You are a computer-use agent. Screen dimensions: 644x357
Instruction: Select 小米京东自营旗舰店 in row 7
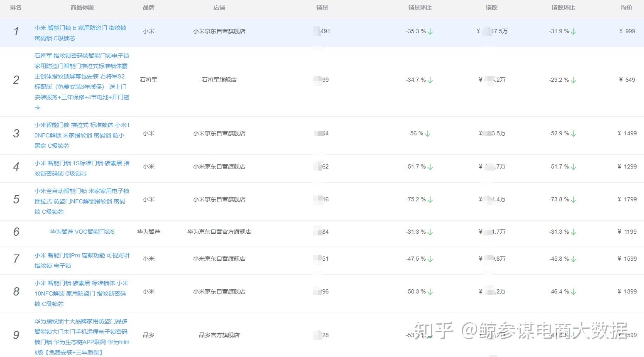(219, 259)
